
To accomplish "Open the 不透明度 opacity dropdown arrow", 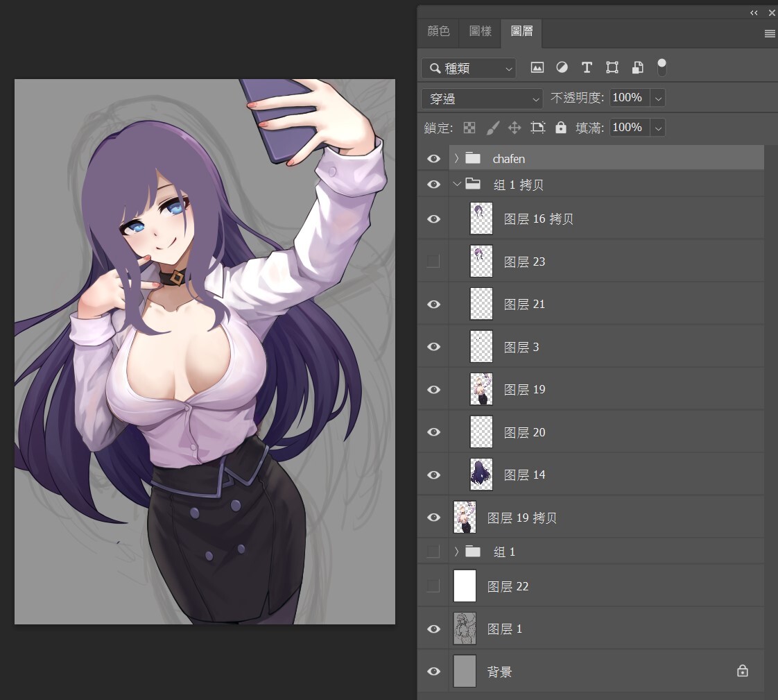I will click(x=658, y=99).
